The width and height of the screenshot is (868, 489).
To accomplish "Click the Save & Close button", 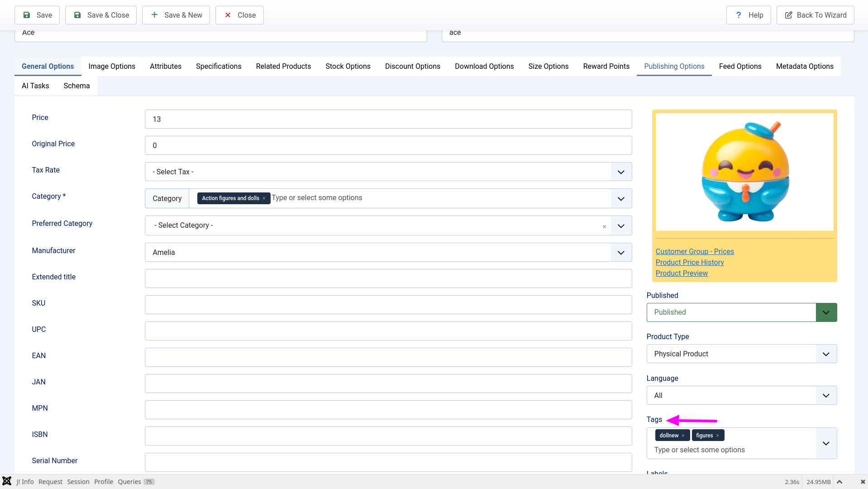I will coord(101,15).
